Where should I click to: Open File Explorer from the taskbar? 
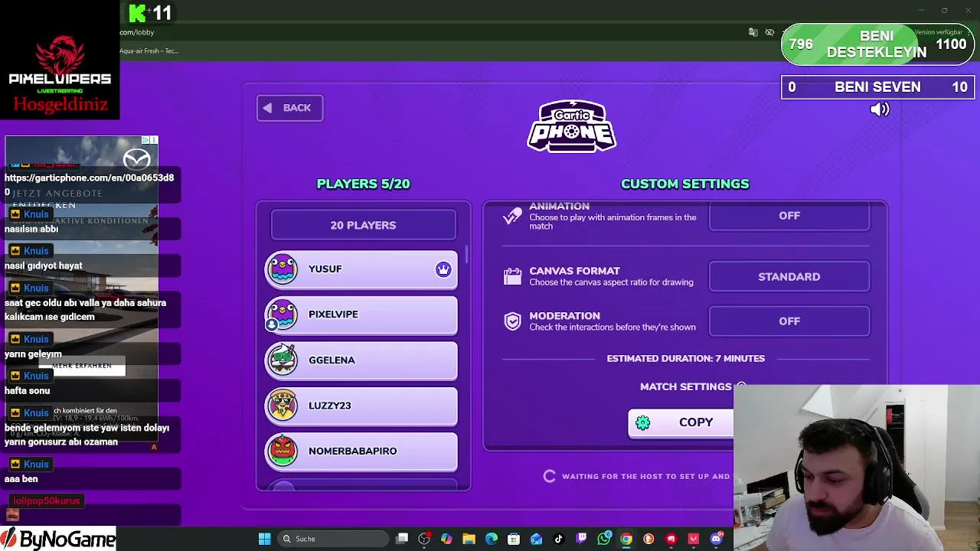469,539
